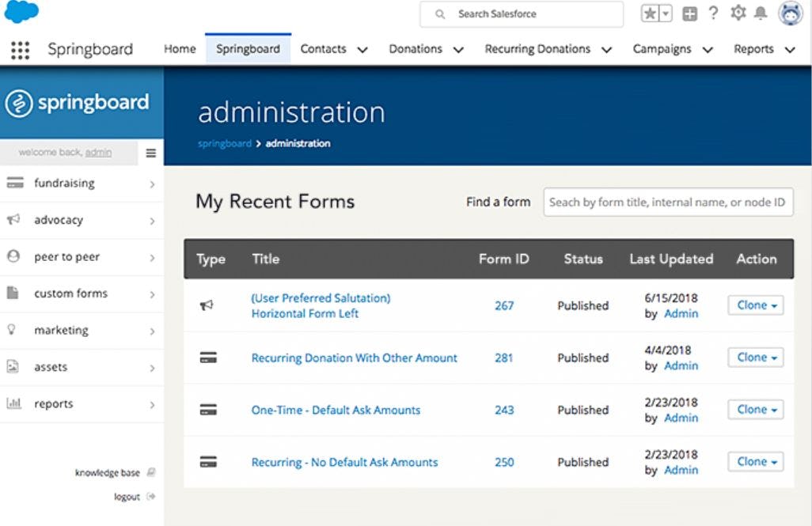This screenshot has width=812, height=526.
Task: Click the Salesforce cloud logo
Action: pyautogui.click(x=23, y=13)
